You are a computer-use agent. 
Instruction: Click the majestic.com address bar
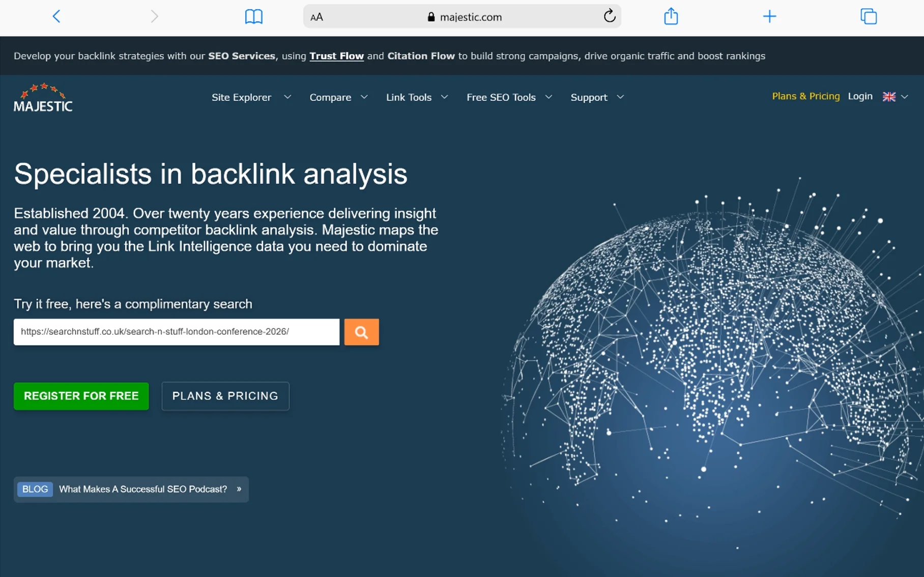(462, 16)
